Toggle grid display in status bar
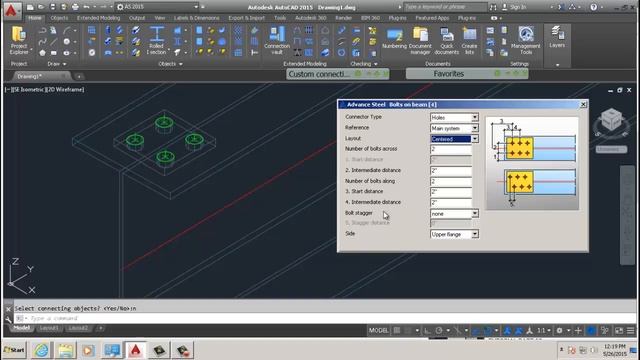This screenshot has width=640, height=360. [397, 330]
